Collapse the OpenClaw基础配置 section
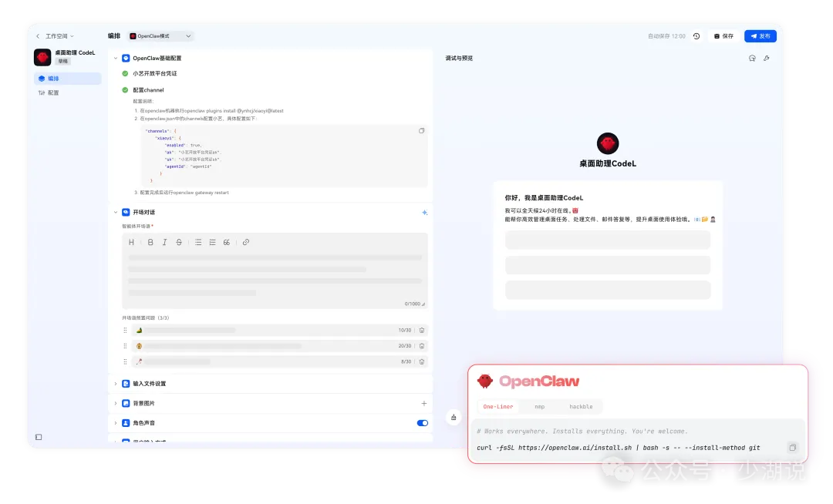 pyautogui.click(x=115, y=59)
